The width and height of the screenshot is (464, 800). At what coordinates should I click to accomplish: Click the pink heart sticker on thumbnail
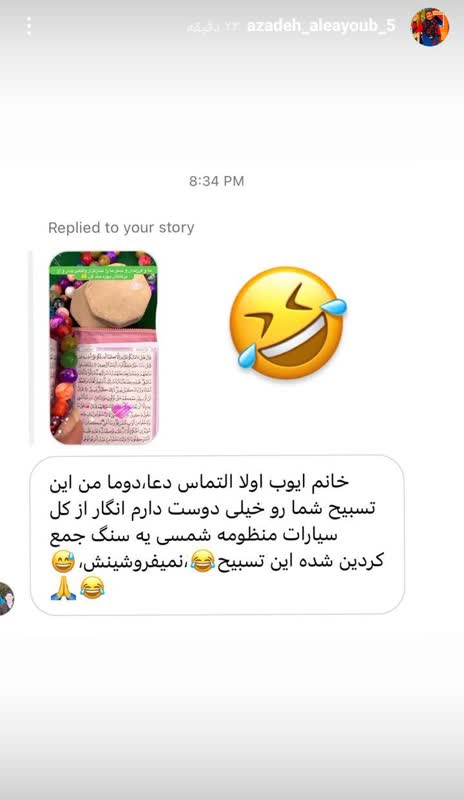(121, 411)
